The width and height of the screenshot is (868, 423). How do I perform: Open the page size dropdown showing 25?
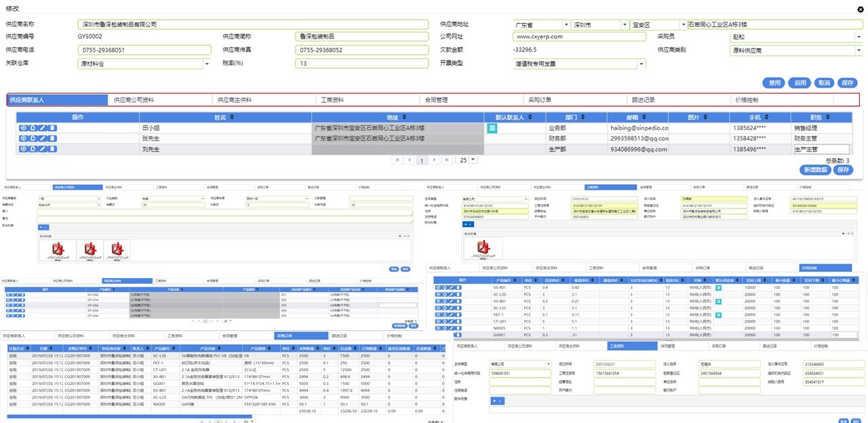473,160
